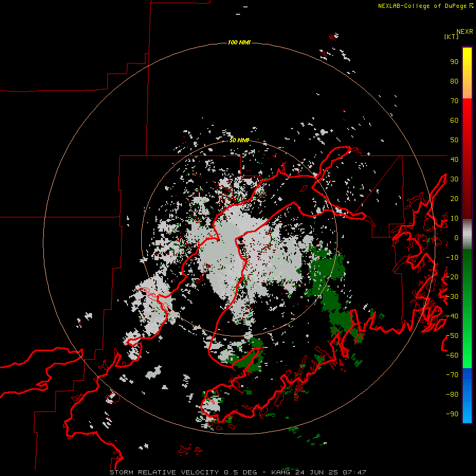This screenshot has width=476, height=476.
Task: Click the -90 velocity scale label
Action: click(x=452, y=414)
